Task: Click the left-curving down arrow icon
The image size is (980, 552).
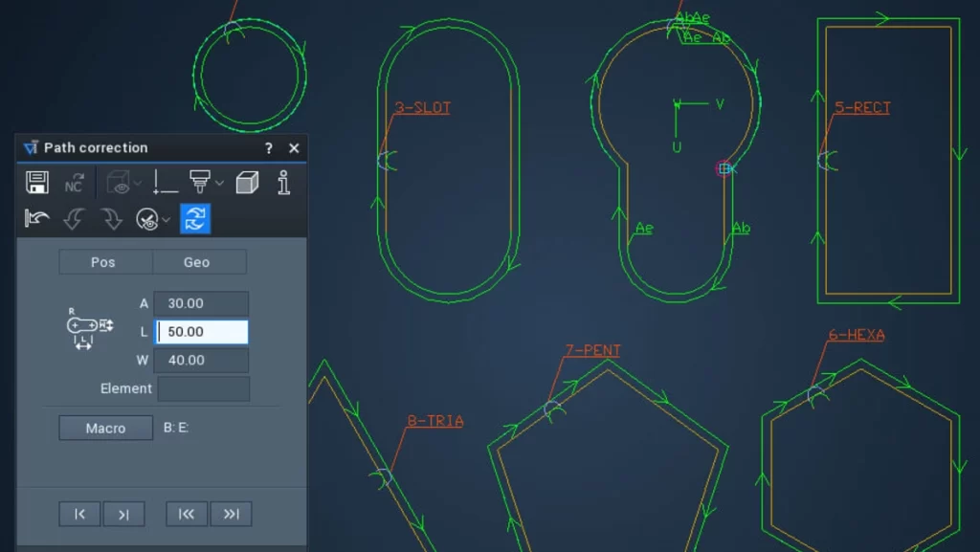Action: 74,219
